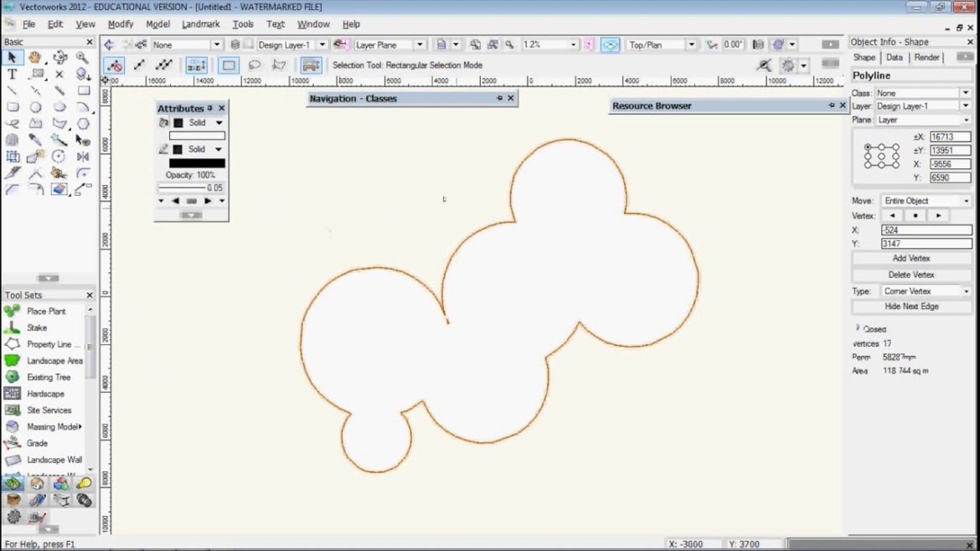The height and width of the screenshot is (551, 980).
Task: Select the Fillet tool
Action: [82, 173]
